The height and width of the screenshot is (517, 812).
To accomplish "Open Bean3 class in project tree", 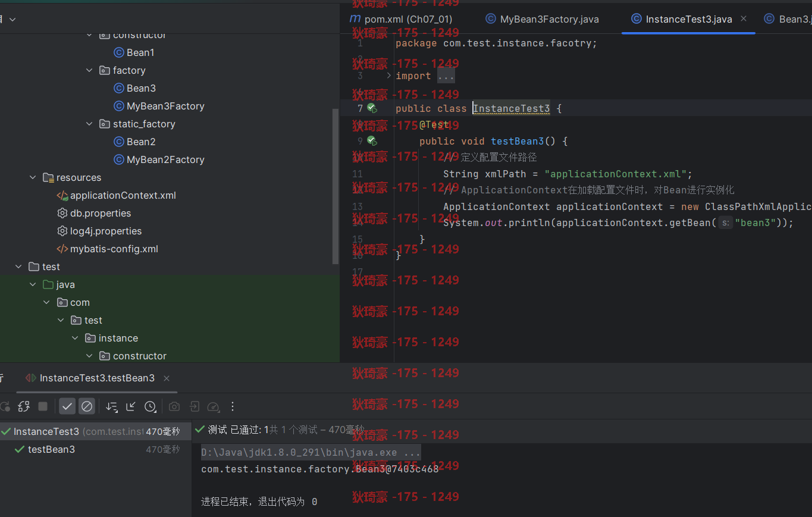I will (134, 88).
